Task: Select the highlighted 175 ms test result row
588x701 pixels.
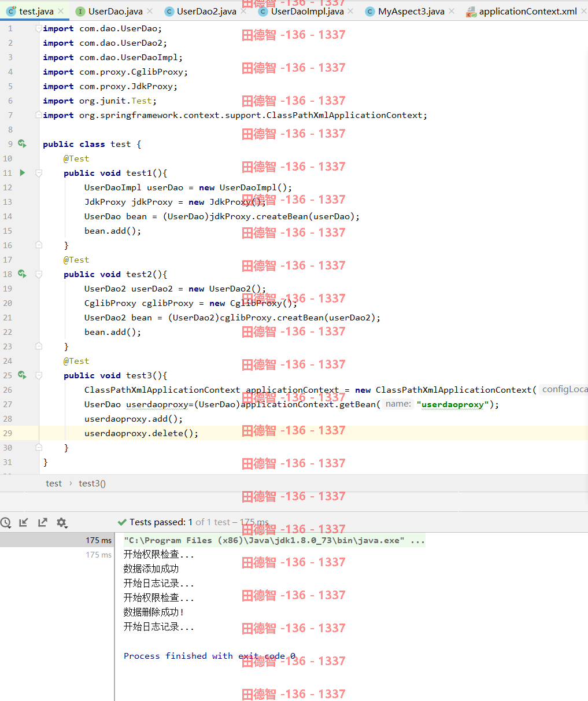Action: [x=57, y=540]
